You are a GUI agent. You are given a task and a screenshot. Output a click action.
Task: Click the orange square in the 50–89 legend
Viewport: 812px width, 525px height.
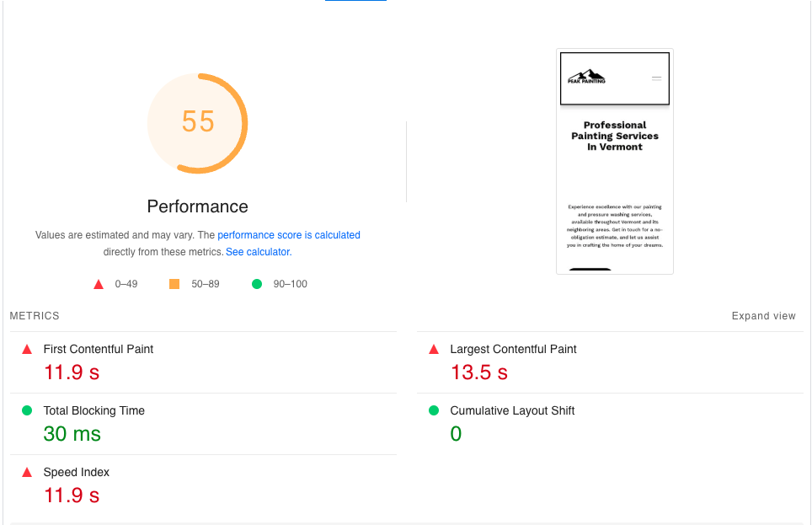click(174, 284)
